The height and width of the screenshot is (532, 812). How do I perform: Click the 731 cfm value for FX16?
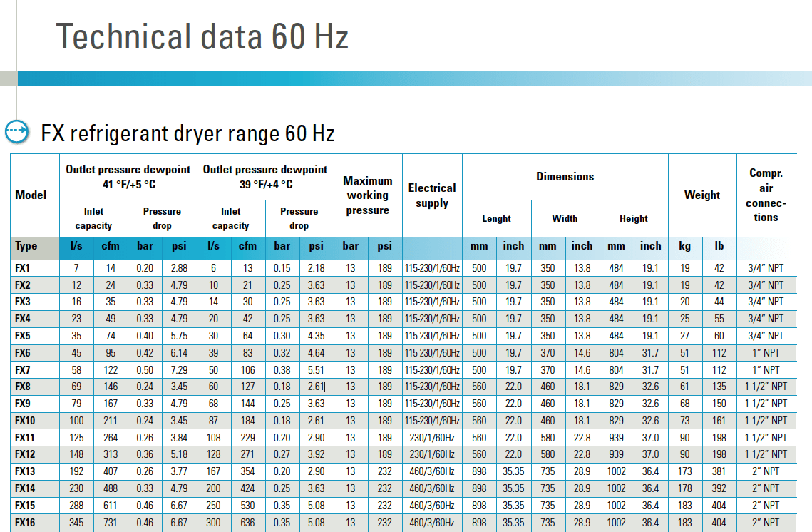tap(111, 523)
